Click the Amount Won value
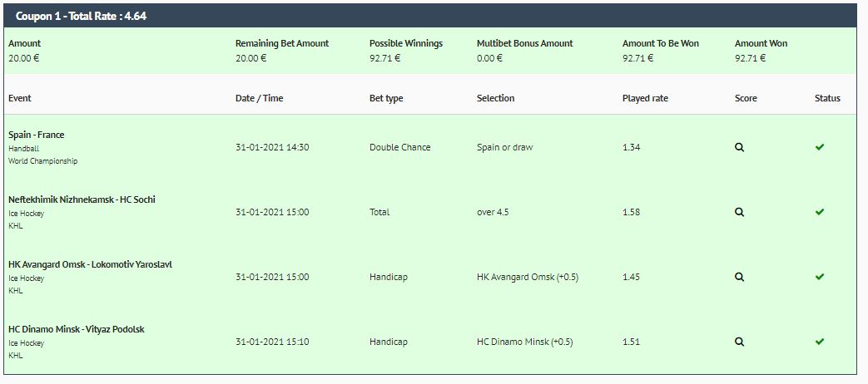This screenshot has width=868, height=384. [x=751, y=58]
